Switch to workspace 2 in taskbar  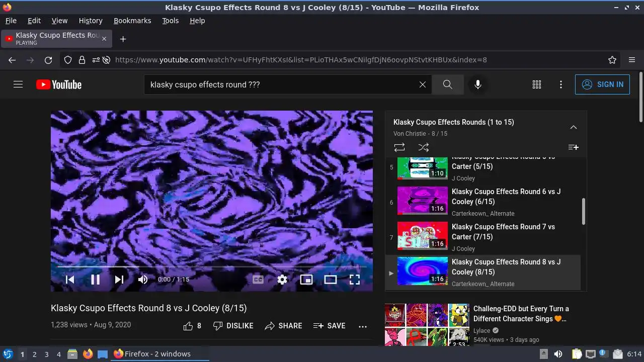point(34,354)
